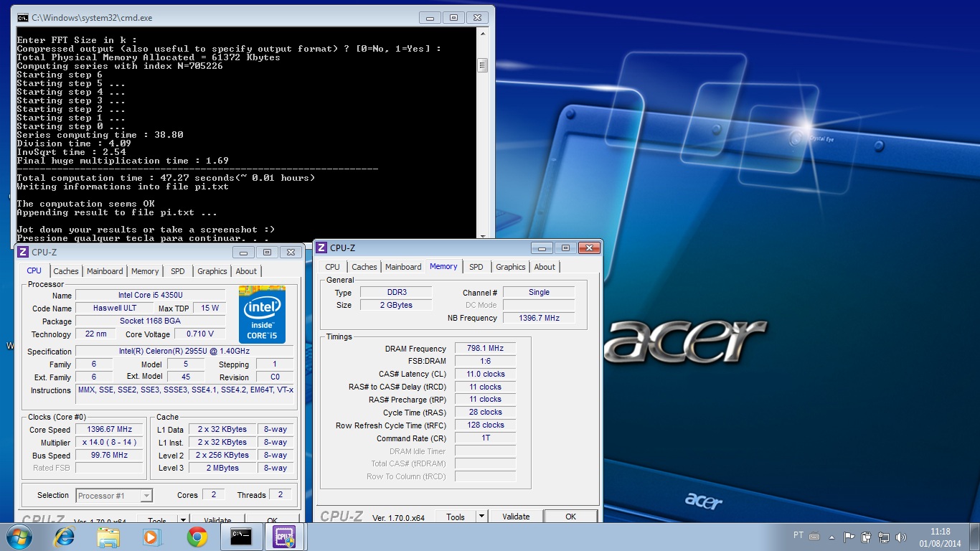Open the Action Center flag tray icon
Screen dimensions: 980x551
[849, 537]
